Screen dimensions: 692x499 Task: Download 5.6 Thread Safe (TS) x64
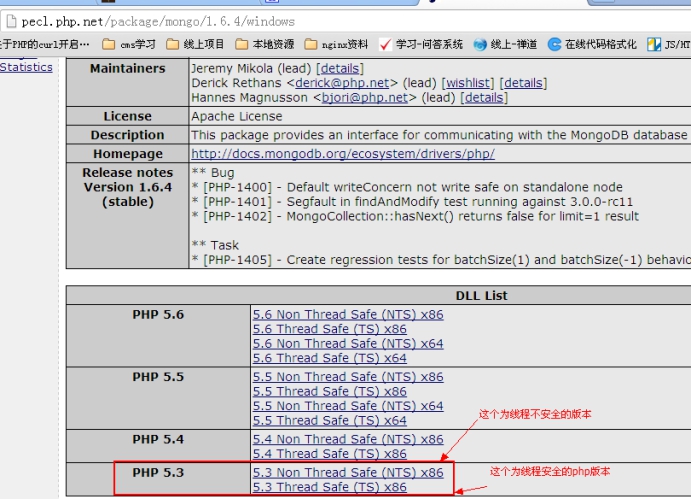coord(329,358)
